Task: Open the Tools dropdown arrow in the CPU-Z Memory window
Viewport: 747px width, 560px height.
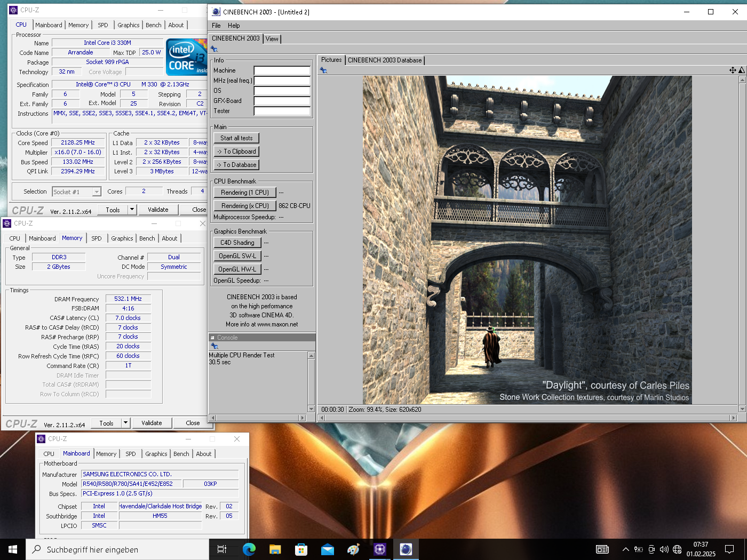Action: click(125, 423)
